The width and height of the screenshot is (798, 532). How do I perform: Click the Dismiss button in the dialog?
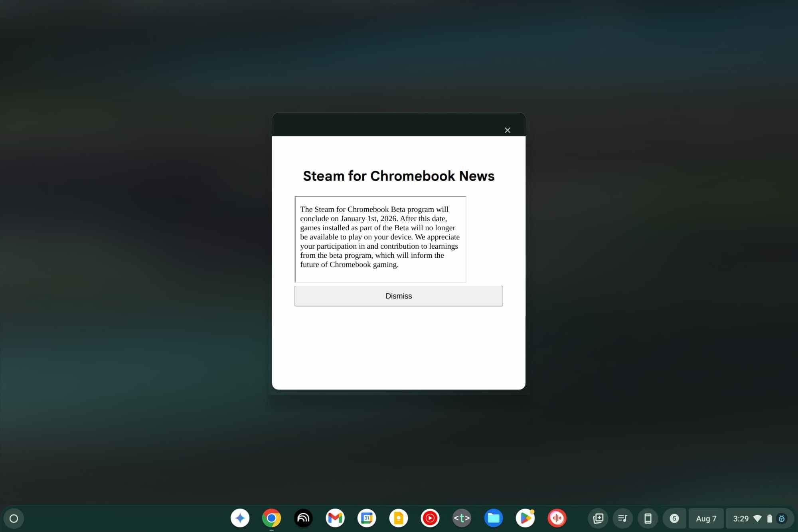coord(399,296)
